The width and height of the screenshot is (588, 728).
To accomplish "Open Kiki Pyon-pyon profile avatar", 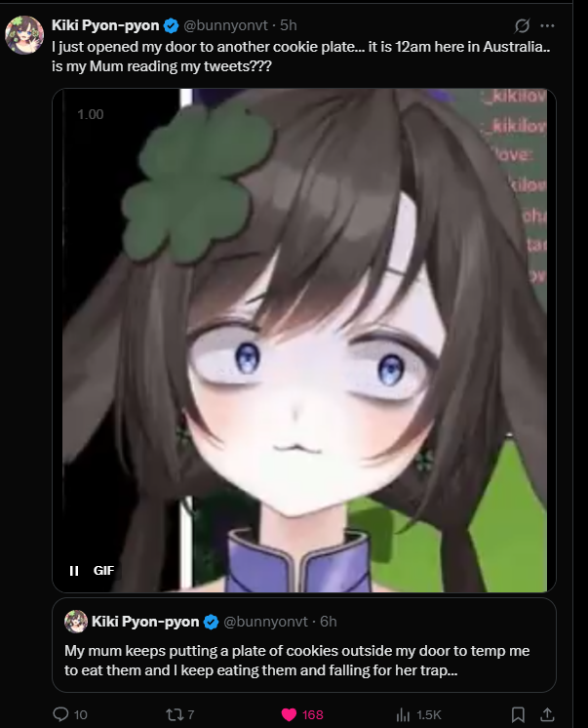I will (24, 35).
